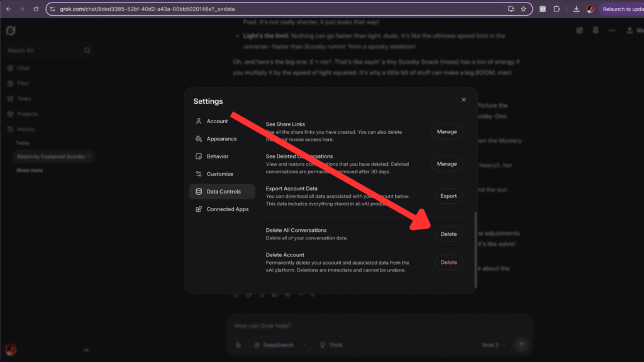Toggle the DeepSearch button
This screenshot has width=644, height=362.
pos(274,345)
